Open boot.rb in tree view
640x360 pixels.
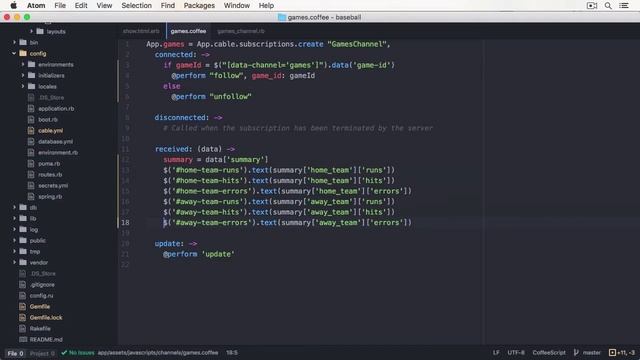pyautogui.click(x=48, y=119)
